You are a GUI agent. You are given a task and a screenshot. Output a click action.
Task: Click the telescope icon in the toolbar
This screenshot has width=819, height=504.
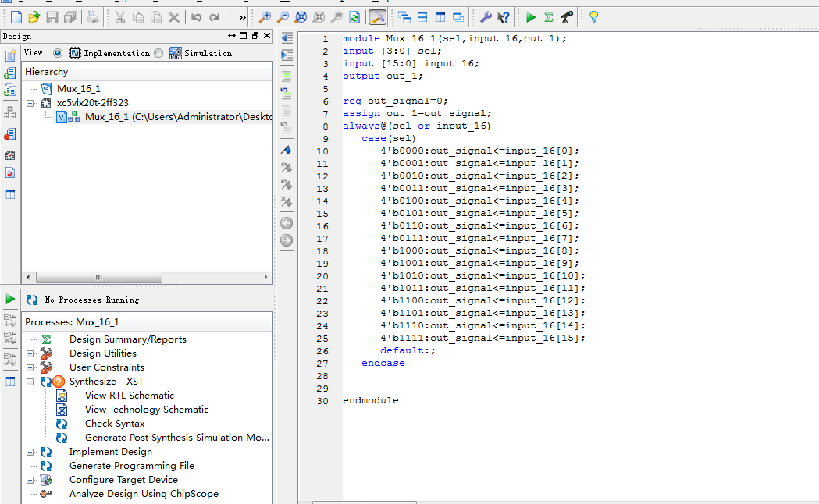click(567, 17)
